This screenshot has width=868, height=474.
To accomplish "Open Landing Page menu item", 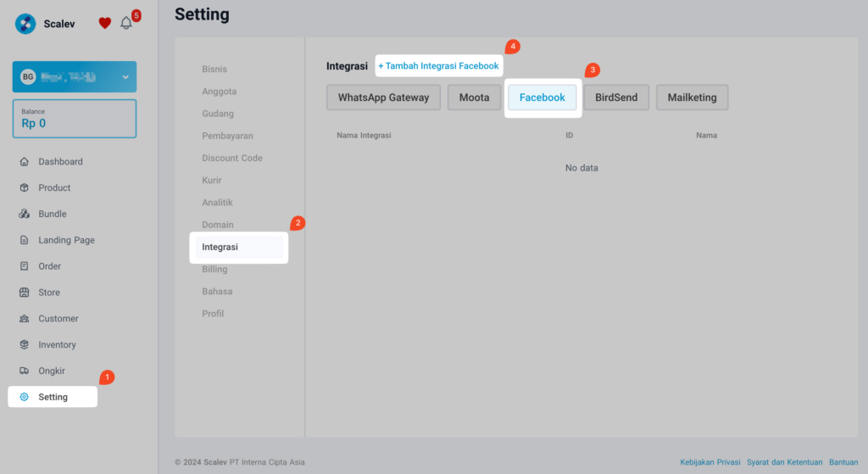I will [66, 240].
